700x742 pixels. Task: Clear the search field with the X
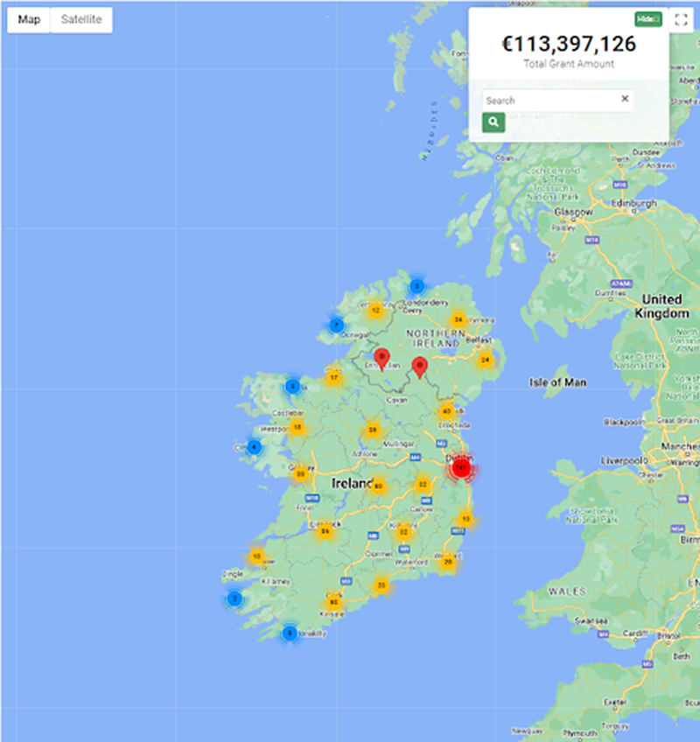[625, 99]
